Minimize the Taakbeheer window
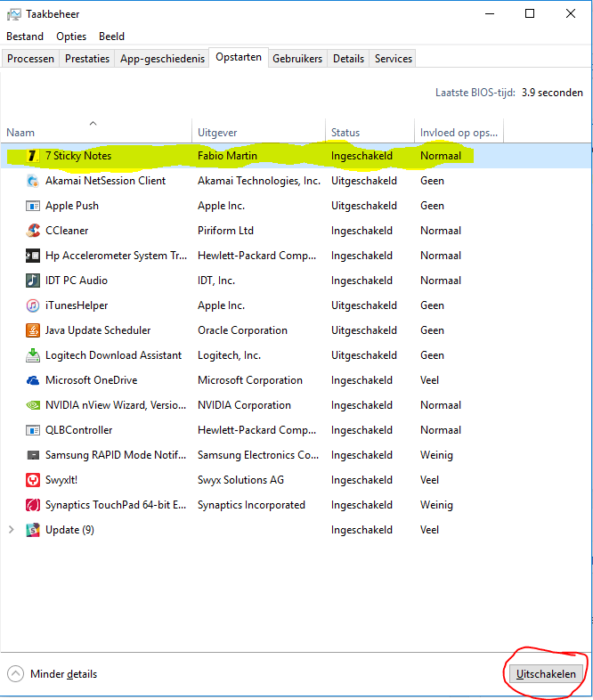Screen dimensions: 593x700 pos(490,14)
